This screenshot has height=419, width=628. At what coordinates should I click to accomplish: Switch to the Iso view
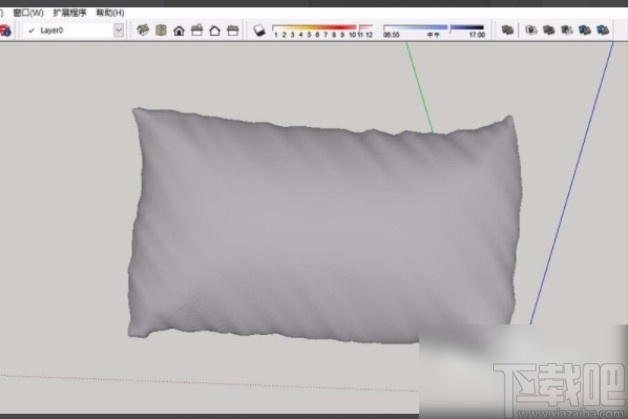143,30
